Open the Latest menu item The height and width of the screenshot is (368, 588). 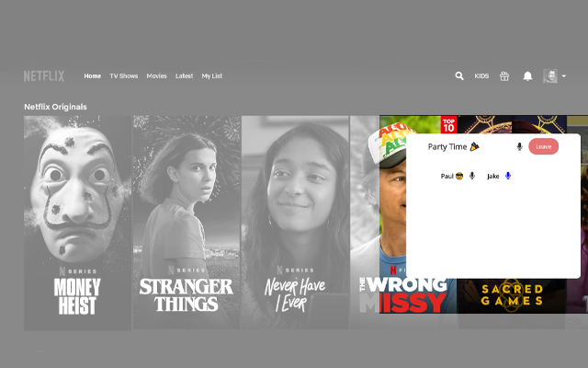184,76
